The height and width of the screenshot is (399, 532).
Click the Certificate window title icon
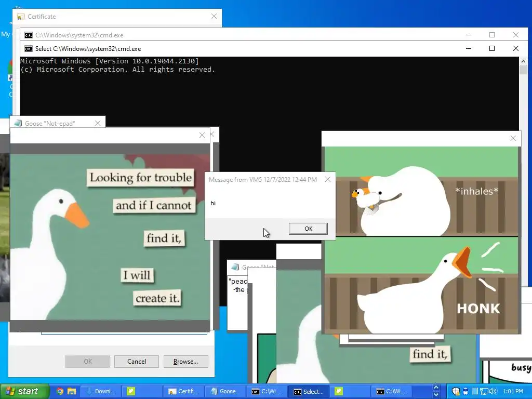[21, 17]
